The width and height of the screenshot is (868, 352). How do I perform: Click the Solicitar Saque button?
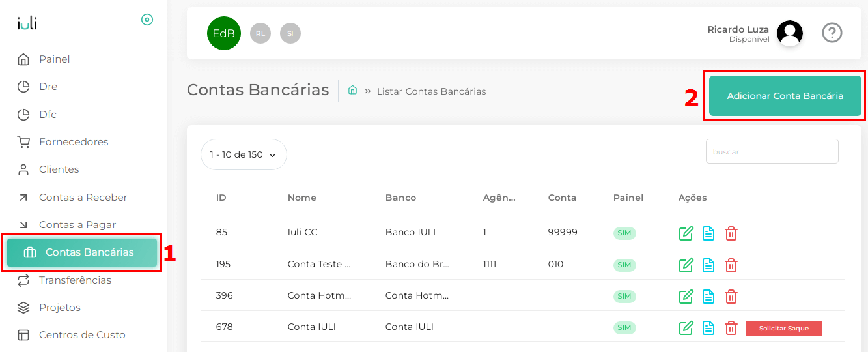(x=784, y=329)
